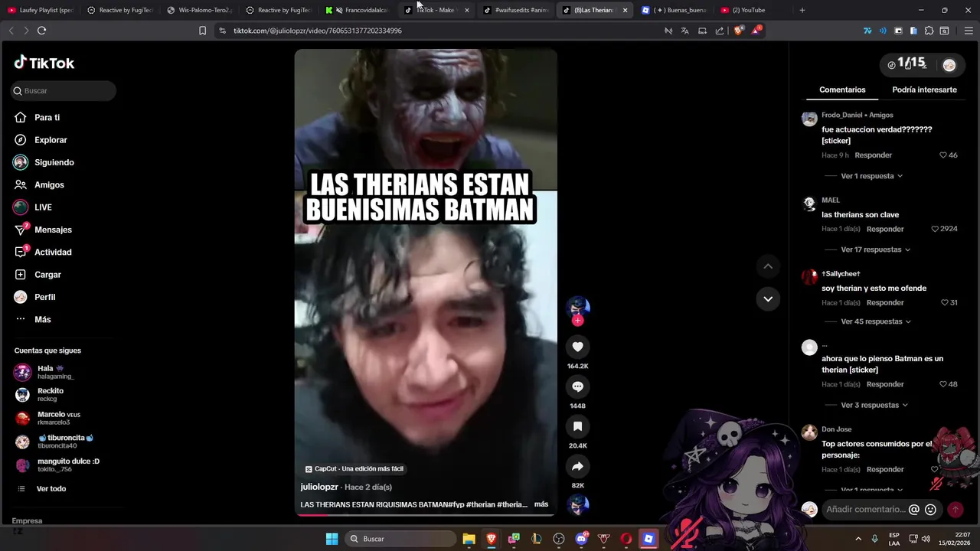This screenshot has width=980, height=551.
Task: Reply to Frodo_Daniel's comment
Action: click(x=874, y=155)
